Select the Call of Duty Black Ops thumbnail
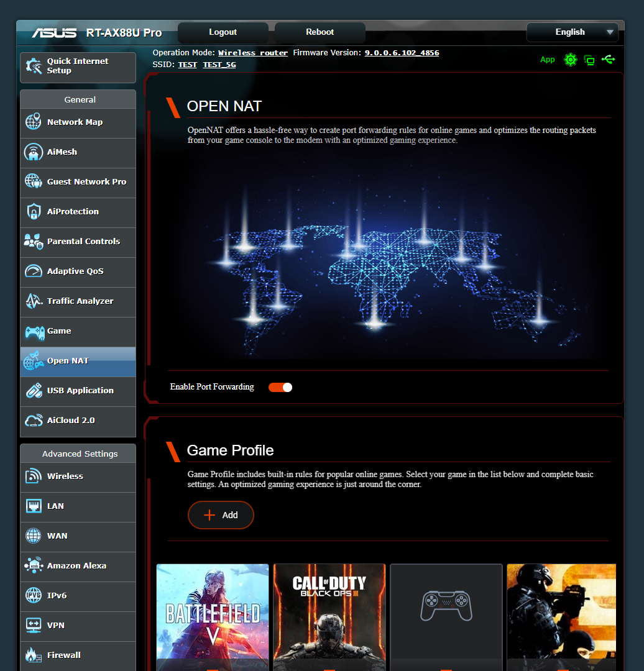644x671 pixels. pyautogui.click(x=329, y=616)
